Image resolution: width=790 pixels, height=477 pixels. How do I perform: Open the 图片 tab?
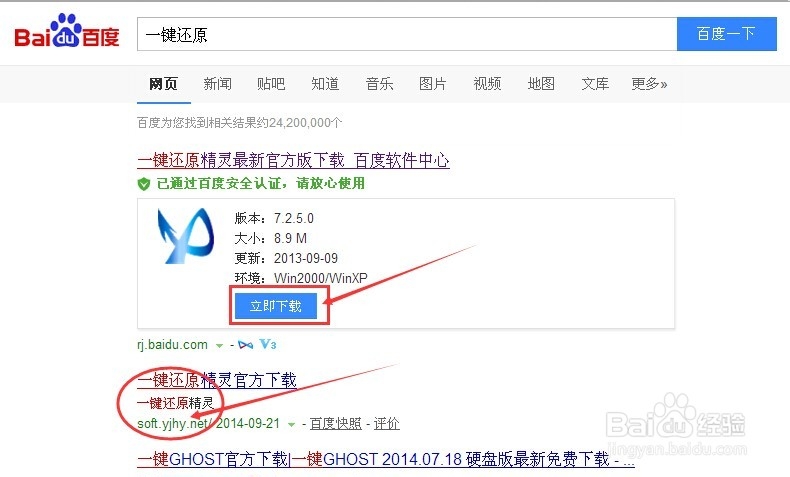click(433, 84)
